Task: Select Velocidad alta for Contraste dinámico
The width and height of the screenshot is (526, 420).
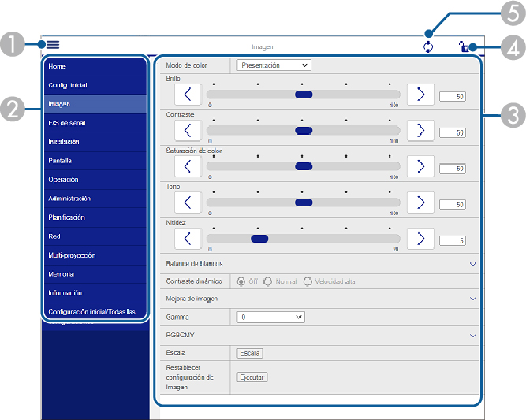Action: [308, 281]
